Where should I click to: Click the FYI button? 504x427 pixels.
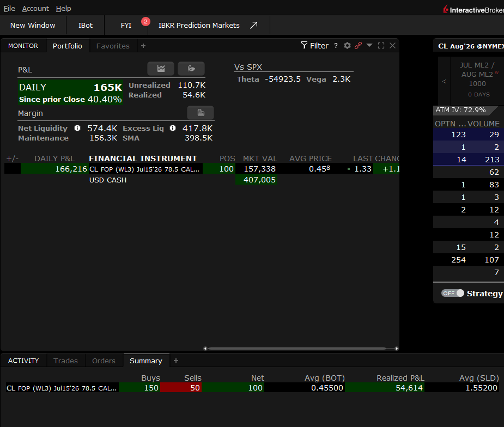126,26
